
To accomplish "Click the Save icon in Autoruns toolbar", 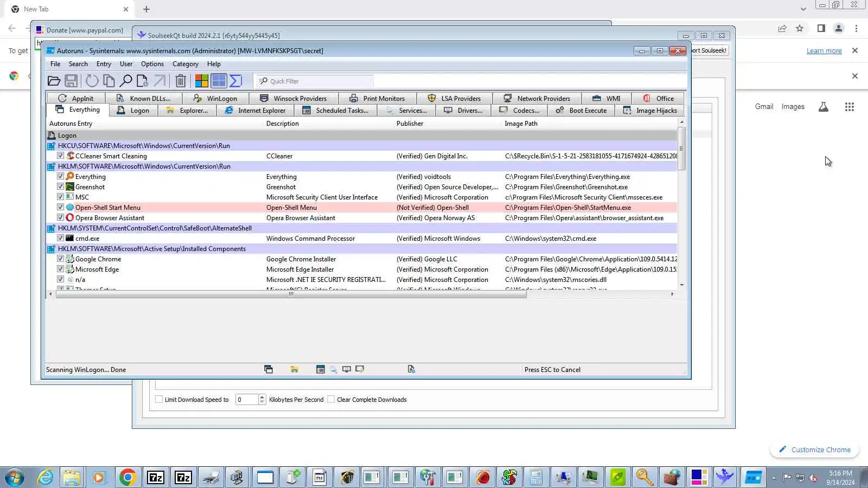I will (71, 81).
